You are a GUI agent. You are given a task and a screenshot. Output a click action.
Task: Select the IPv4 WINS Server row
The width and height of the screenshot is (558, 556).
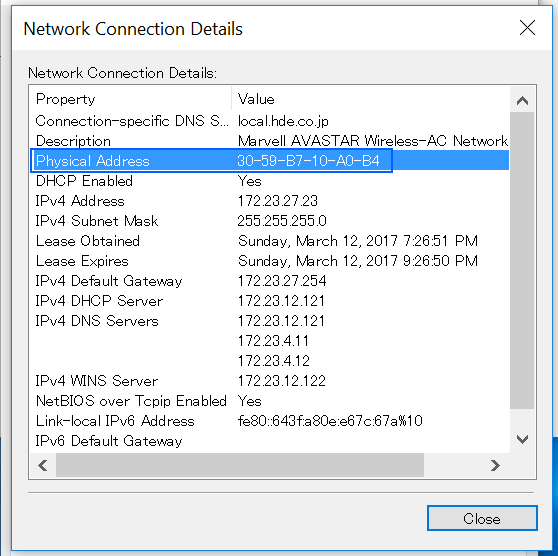pyautogui.click(x=270, y=381)
